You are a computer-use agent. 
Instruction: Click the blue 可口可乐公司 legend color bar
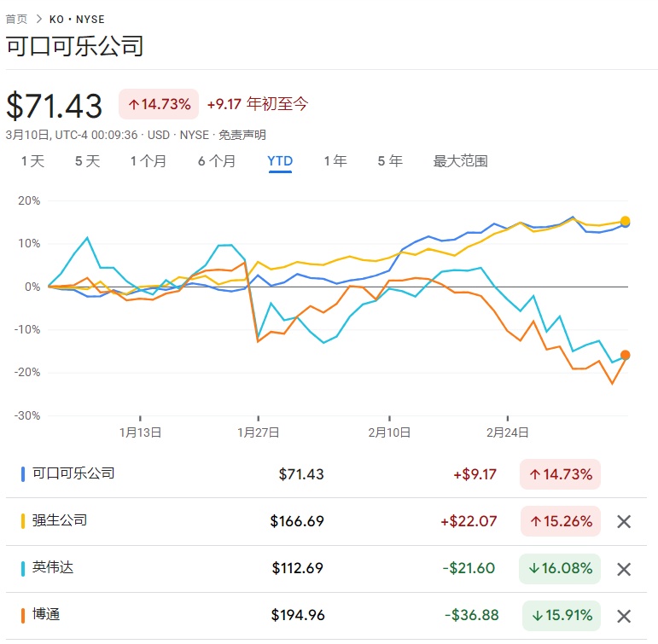(x=23, y=474)
